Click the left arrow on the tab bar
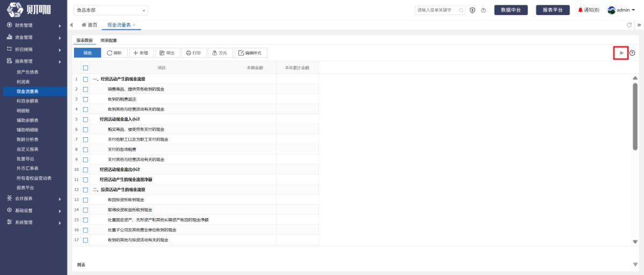The width and height of the screenshot is (644, 275). click(x=71, y=25)
